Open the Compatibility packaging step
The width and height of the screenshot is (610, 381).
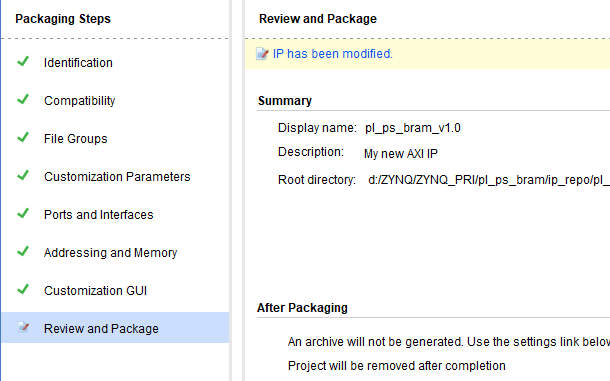click(79, 101)
